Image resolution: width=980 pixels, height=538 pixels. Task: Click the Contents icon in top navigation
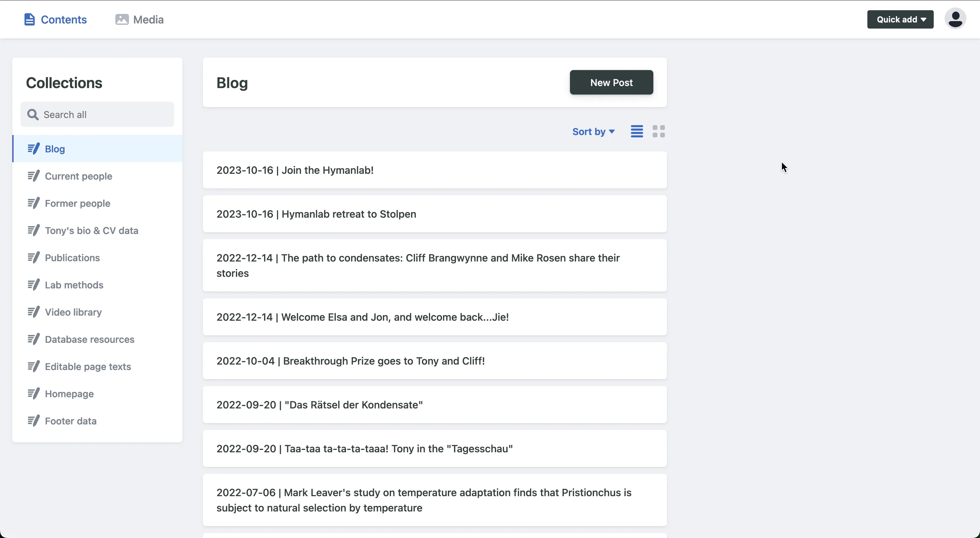[30, 19]
